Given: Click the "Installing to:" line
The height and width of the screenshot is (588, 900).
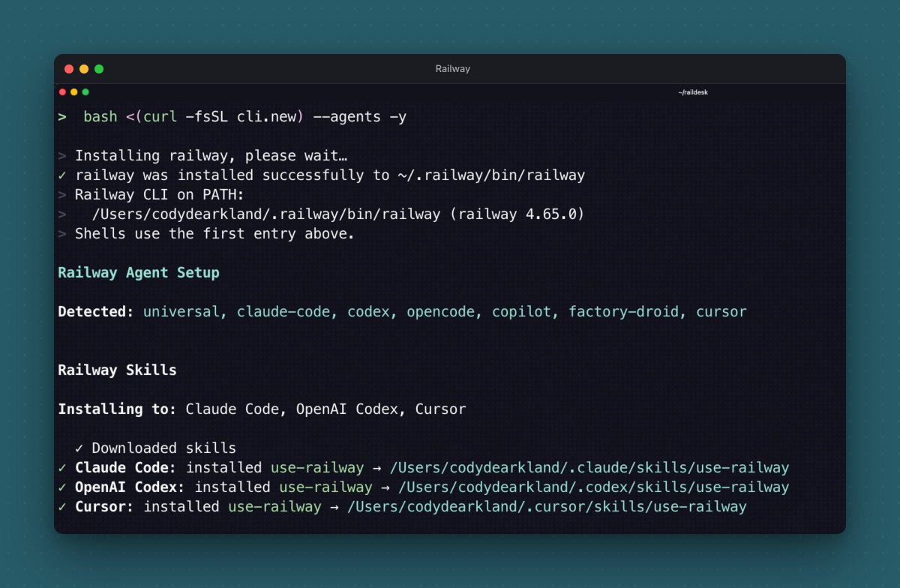Looking at the screenshot, I should [262, 409].
